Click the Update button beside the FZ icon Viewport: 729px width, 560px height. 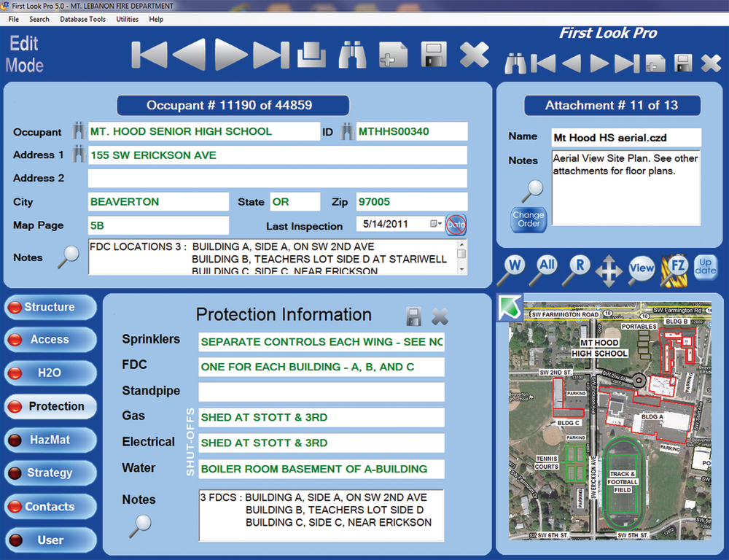[x=705, y=267]
